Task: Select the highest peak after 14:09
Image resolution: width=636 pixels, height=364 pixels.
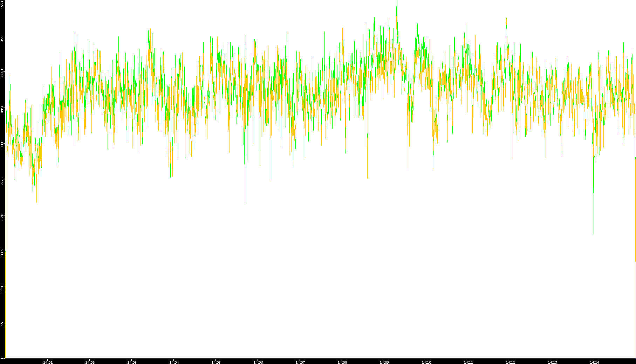Action: coord(397,4)
